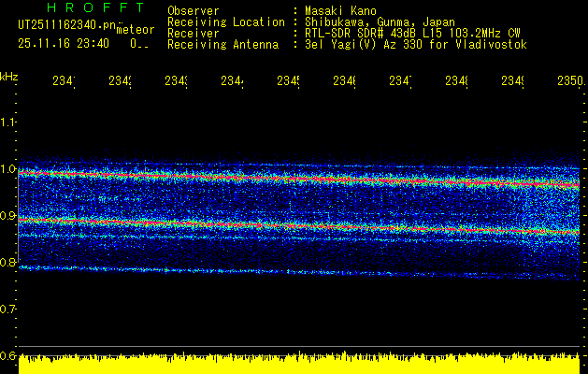Click the yellow signal level bar graph
The height and width of the screenshot is (374, 588).
[299, 364]
